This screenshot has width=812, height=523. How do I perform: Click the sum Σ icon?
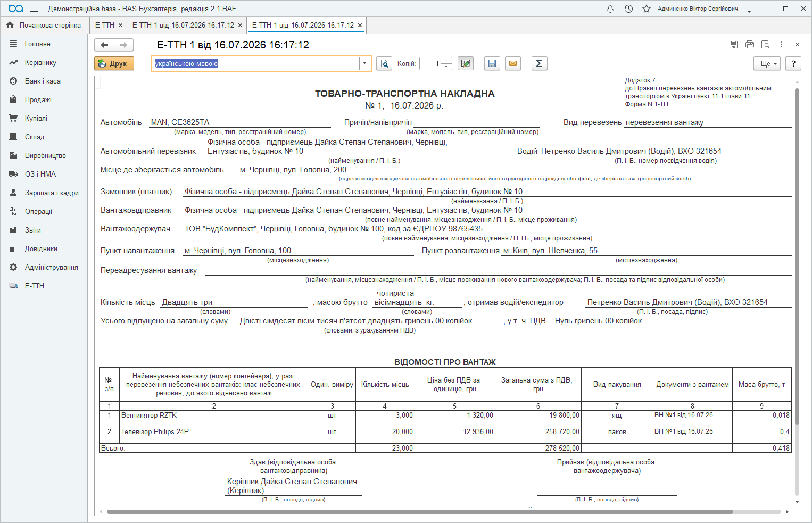(x=539, y=63)
